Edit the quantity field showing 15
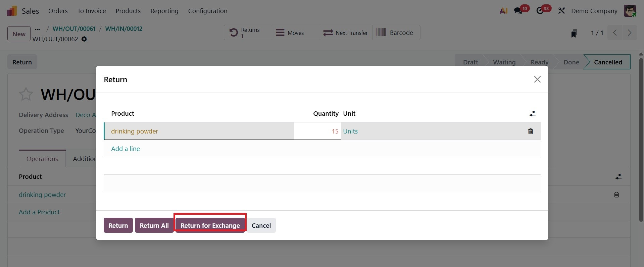 [x=317, y=131]
